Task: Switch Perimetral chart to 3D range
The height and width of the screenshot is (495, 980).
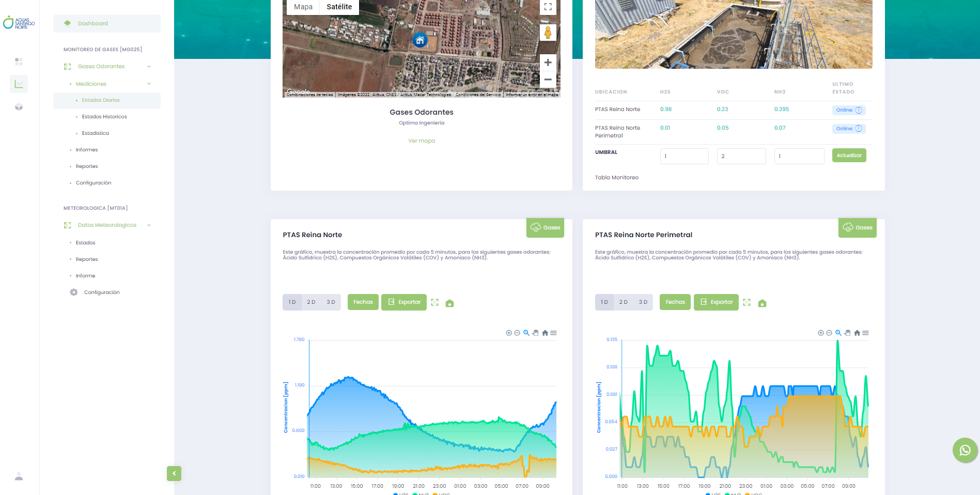Action: coord(643,302)
